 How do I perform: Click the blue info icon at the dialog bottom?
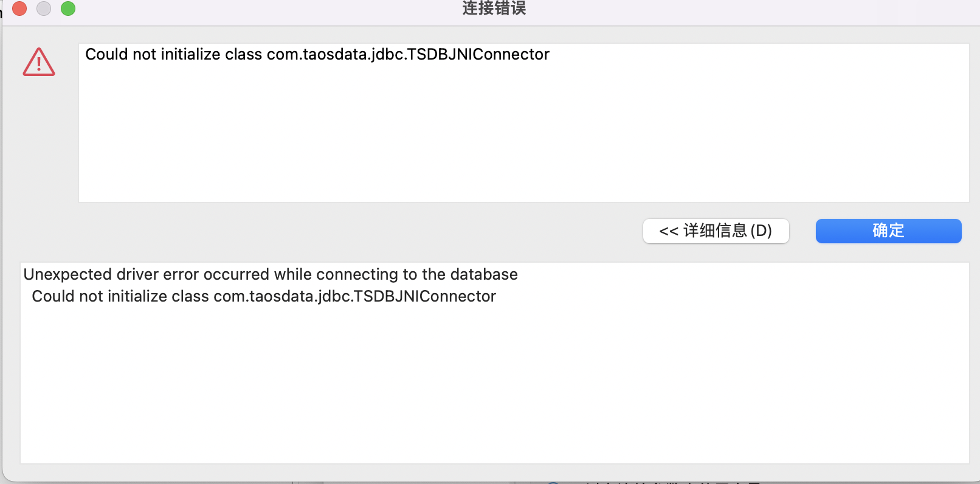click(x=554, y=482)
